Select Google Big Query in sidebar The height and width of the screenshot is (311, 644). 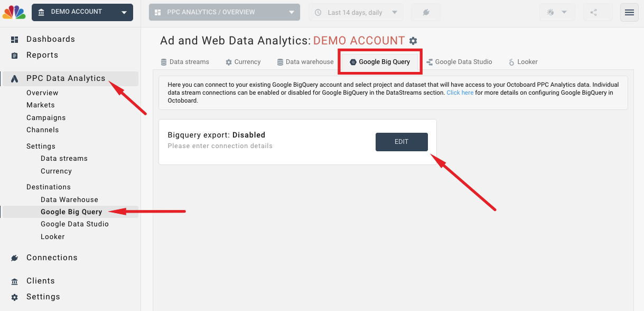click(x=71, y=212)
